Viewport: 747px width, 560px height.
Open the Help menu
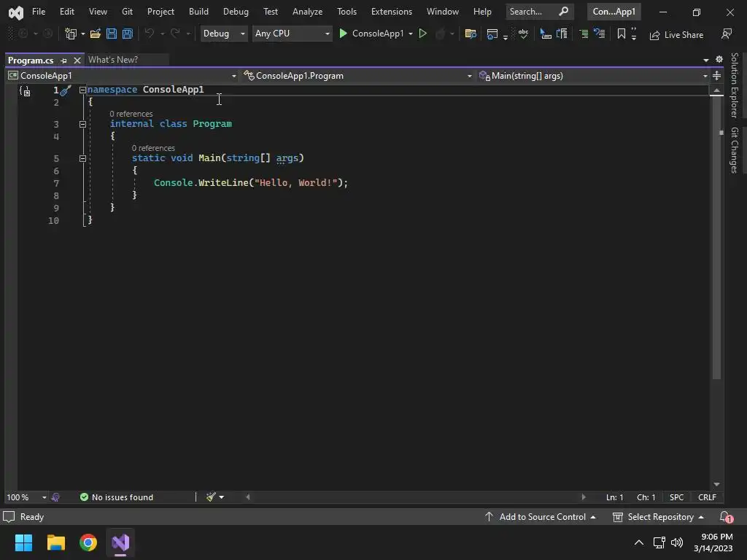[x=482, y=12]
